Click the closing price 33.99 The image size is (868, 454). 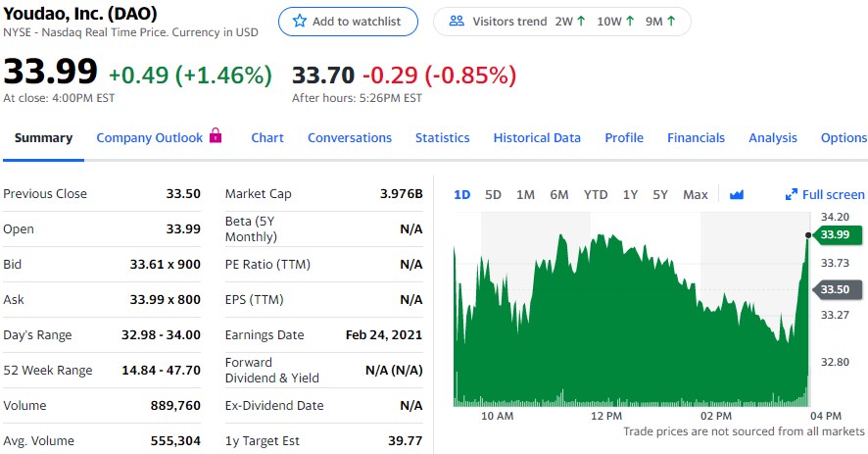50,72
